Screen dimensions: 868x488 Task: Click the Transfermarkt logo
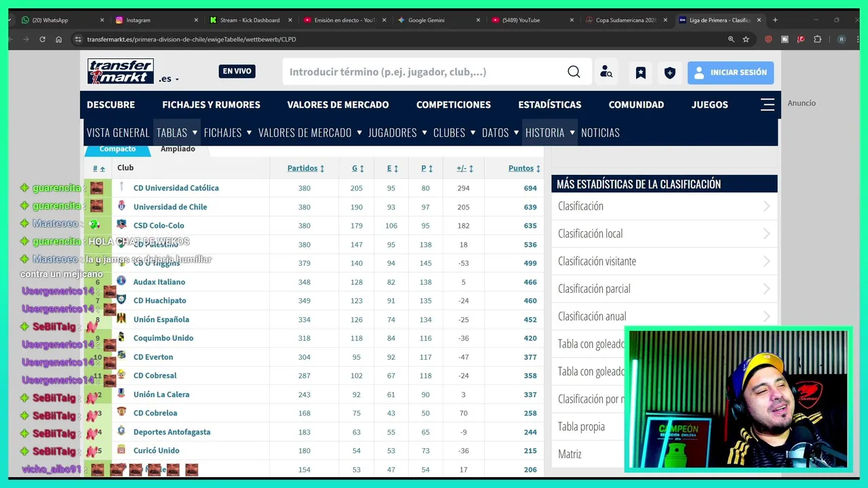click(x=121, y=71)
